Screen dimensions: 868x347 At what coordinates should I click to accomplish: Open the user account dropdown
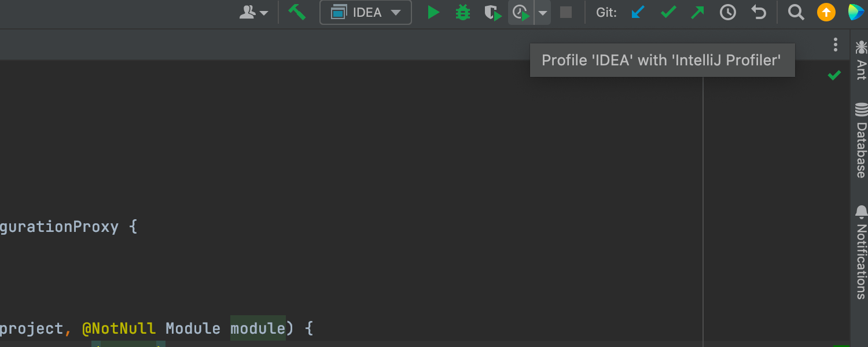tap(253, 12)
